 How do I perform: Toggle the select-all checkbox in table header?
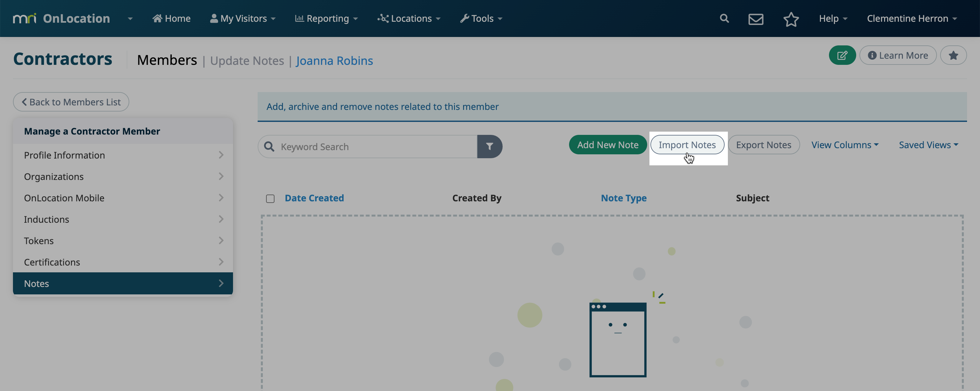pos(270,198)
